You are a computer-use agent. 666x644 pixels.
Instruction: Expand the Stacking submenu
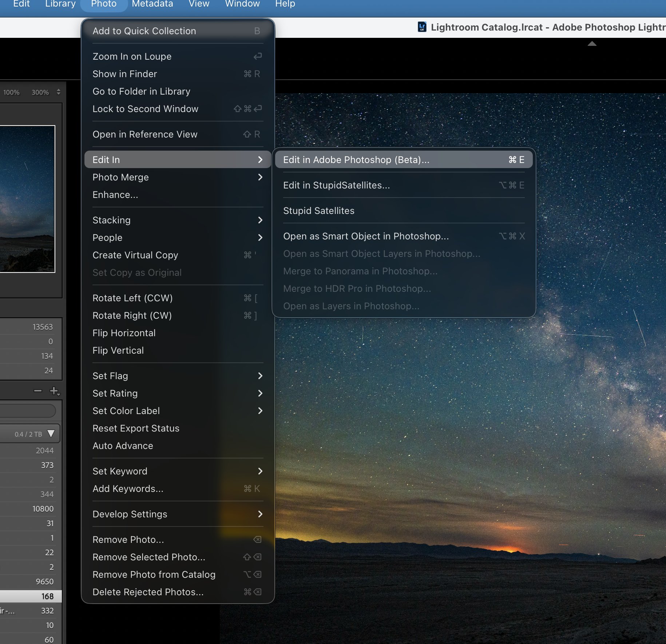(x=178, y=220)
